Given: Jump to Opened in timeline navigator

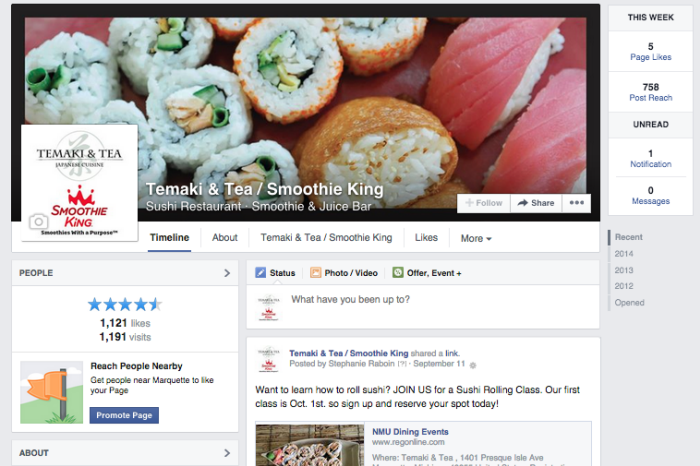Looking at the screenshot, I should coord(629,302).
